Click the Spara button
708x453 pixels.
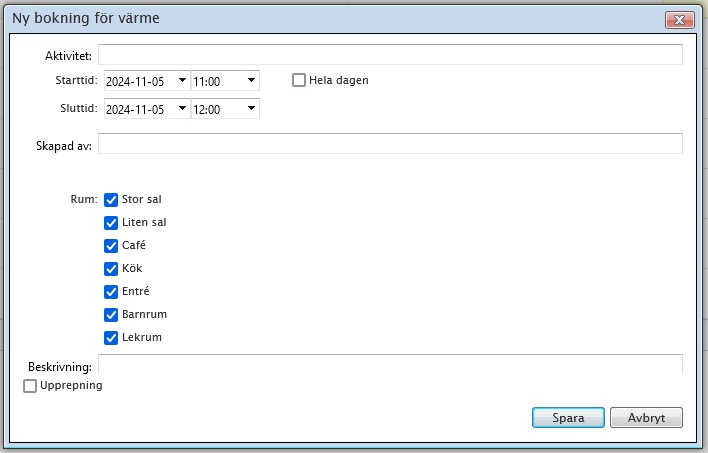568,417
